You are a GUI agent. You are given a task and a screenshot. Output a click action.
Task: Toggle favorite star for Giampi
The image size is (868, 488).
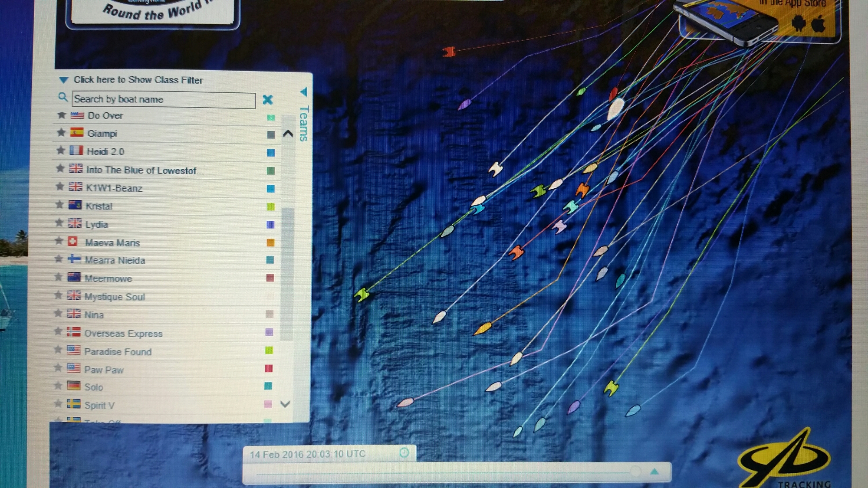coord(61,132)
